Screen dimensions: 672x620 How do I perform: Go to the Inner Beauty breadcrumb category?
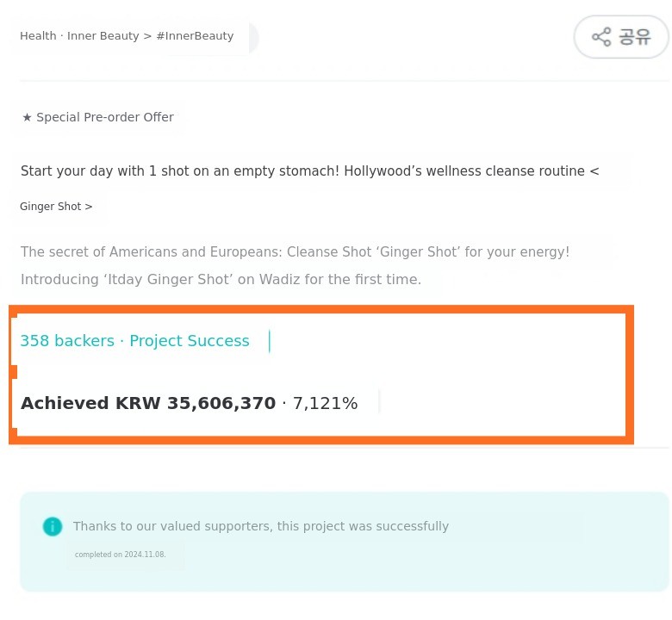(103, 36)
